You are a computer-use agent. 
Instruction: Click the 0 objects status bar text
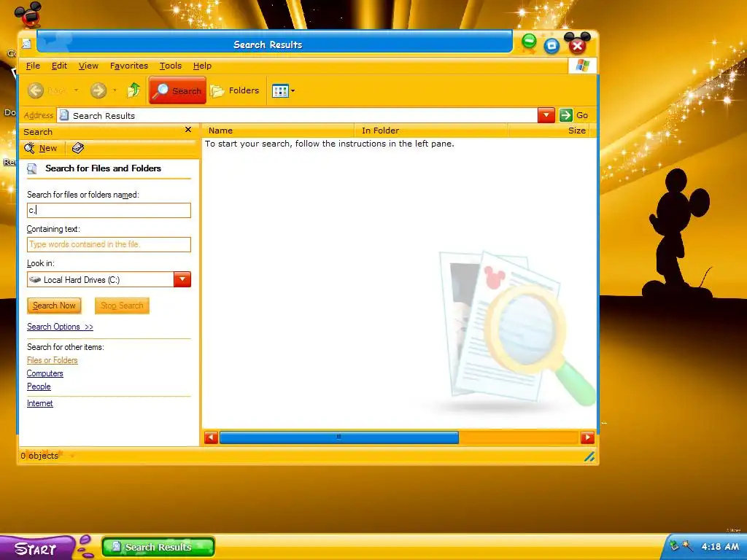[x=39, y=456]
